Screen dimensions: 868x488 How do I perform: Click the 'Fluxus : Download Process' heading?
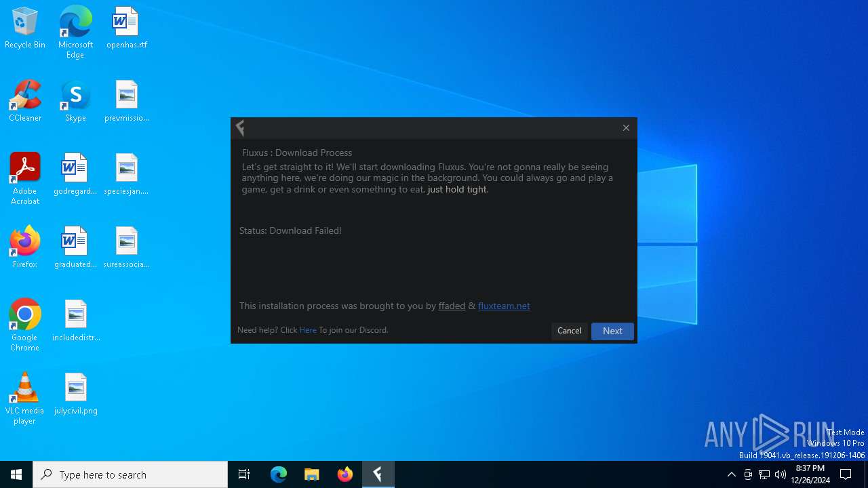pyautogui.click(x=297, y=152)
